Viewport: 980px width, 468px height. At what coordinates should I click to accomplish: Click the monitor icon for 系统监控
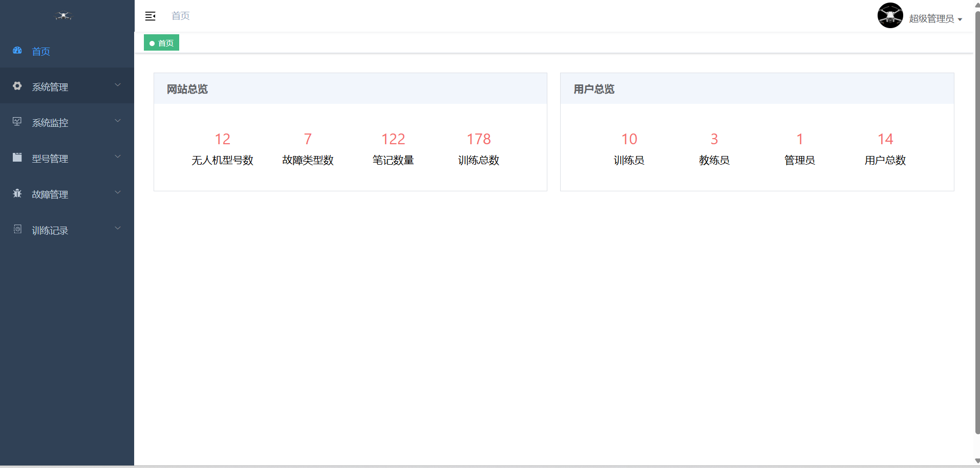point(17,122)
